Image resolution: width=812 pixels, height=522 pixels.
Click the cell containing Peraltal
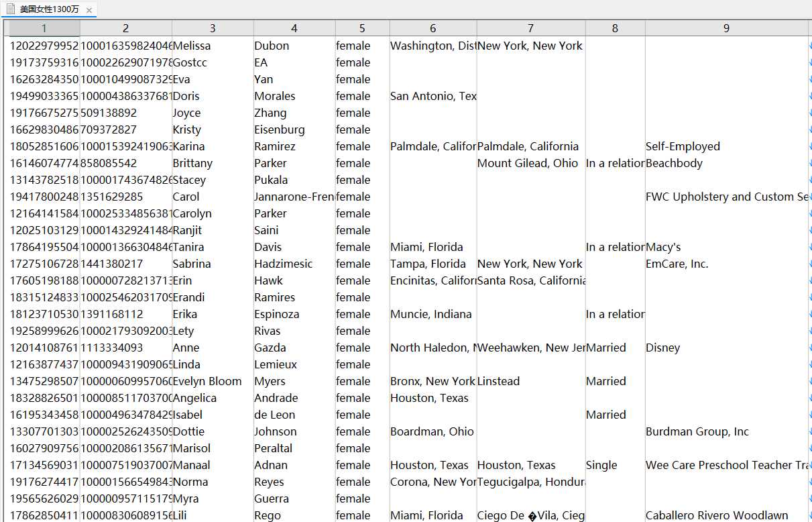[294, 448]
